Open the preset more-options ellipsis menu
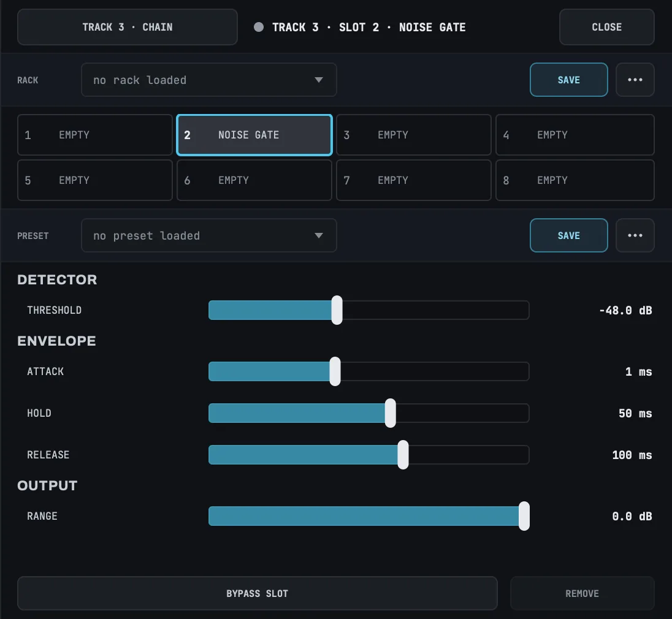Image resolution: width=672 pixels, height=619 pixels. click(x=635, y=235)
